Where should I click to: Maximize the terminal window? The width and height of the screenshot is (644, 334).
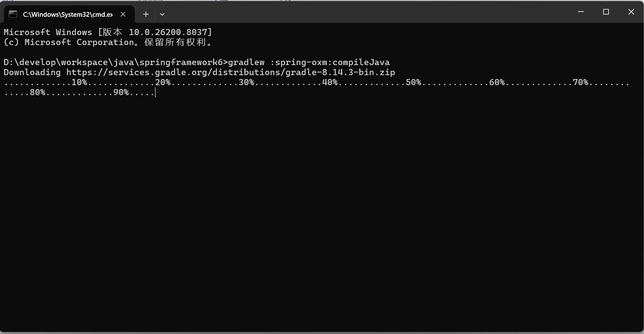click(x=606, y=12)
